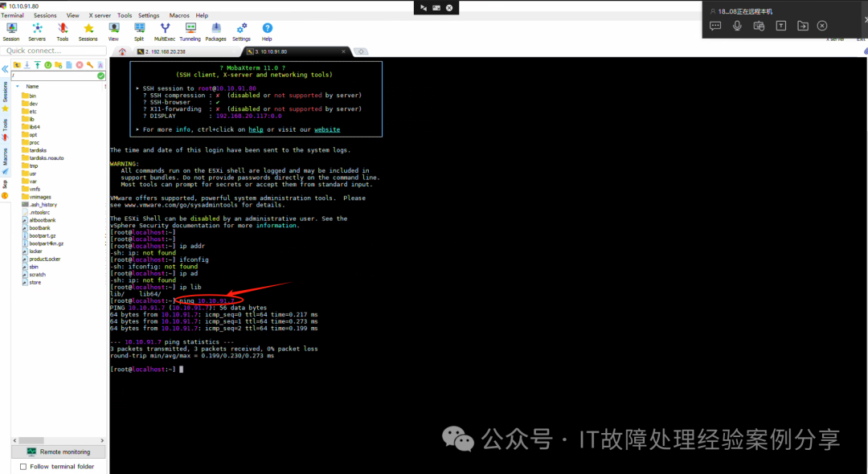Toggle microphone in remote control overlay

[x=737, y=26]
